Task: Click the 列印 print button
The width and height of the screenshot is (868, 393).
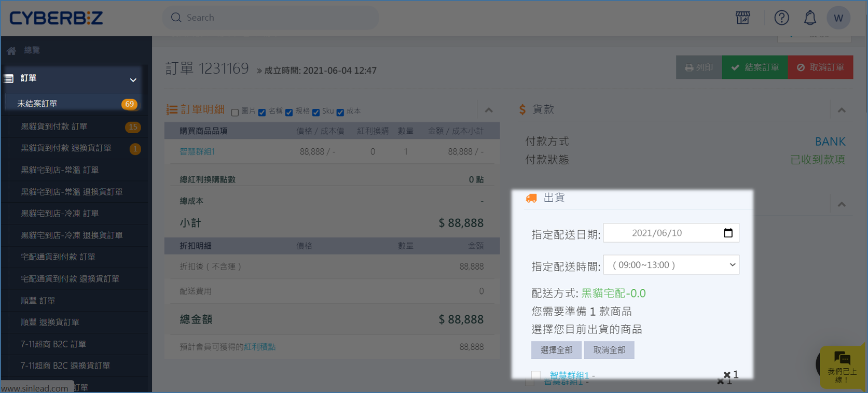Action: [x=699, y=67]
